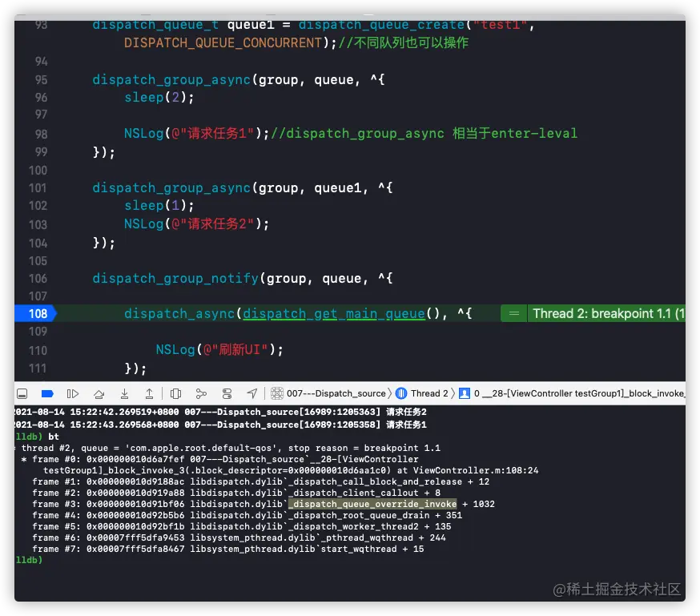Click frame #6 _pthread_wqthread line

pos(239,537)
